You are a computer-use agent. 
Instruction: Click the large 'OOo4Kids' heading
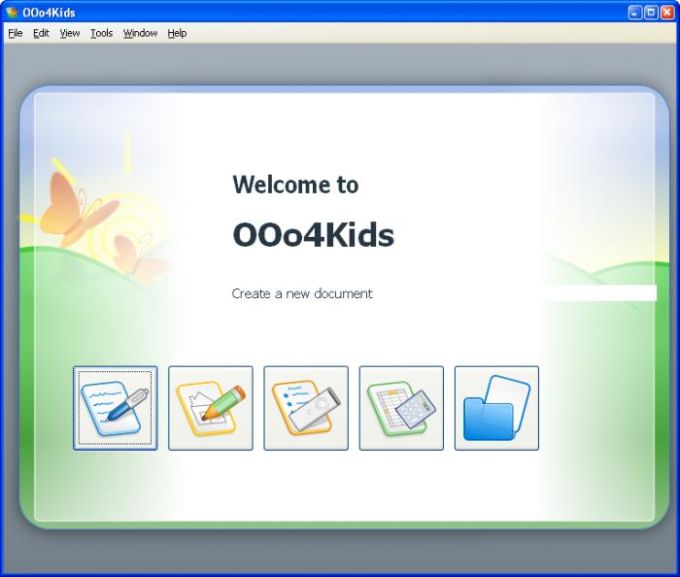tap(314, 235)
